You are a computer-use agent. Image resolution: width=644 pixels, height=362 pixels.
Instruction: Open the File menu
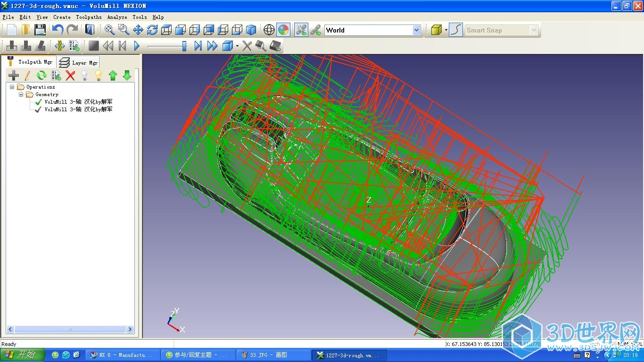click(8, 17)
